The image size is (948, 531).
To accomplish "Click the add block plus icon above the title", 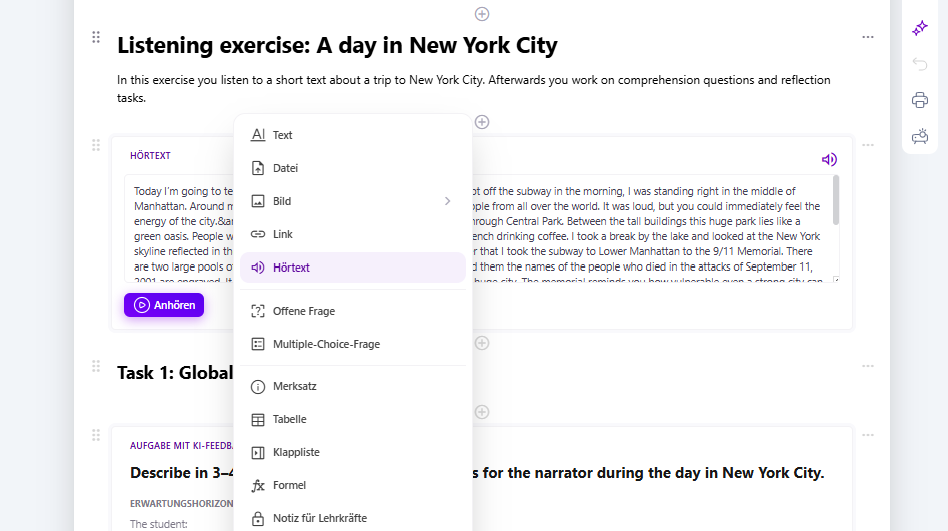I will tap(482, 14).
